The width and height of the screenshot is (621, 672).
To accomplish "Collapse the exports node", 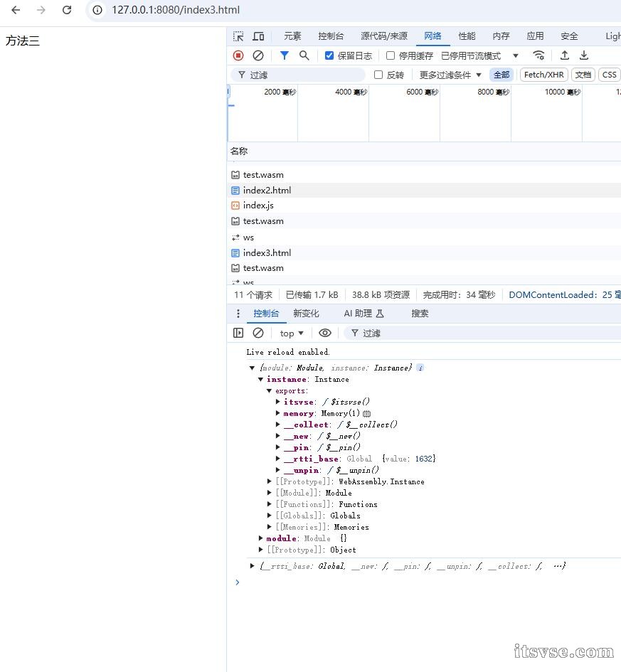I will 269,391.
